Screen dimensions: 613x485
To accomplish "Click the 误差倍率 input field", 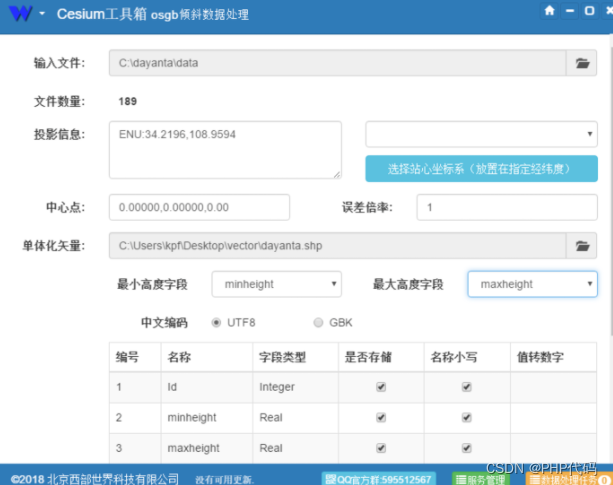I will (507, 207).
